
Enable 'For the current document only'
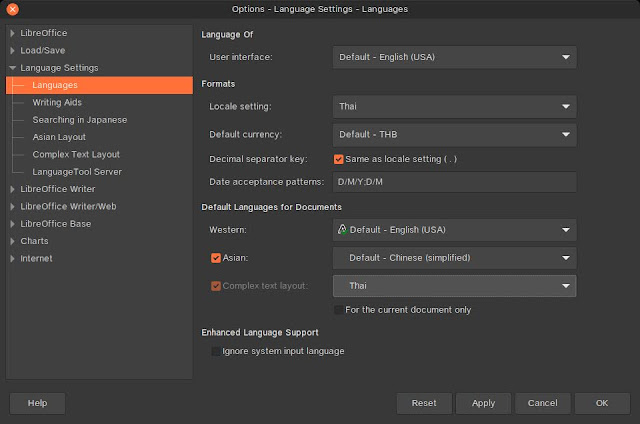pos(338,310)
